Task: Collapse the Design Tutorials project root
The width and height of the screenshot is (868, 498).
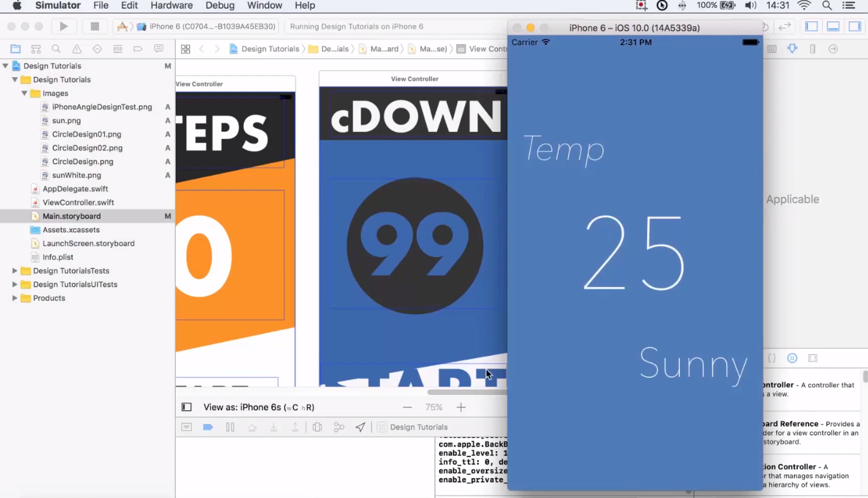Action: pyautogui.click(x=6, y=66)
